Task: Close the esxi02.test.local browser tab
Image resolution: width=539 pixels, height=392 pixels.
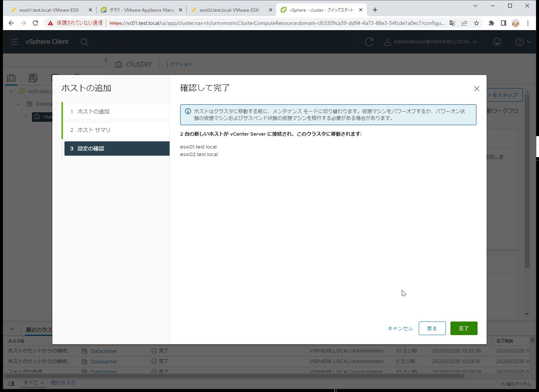Action: coord(271,10)
